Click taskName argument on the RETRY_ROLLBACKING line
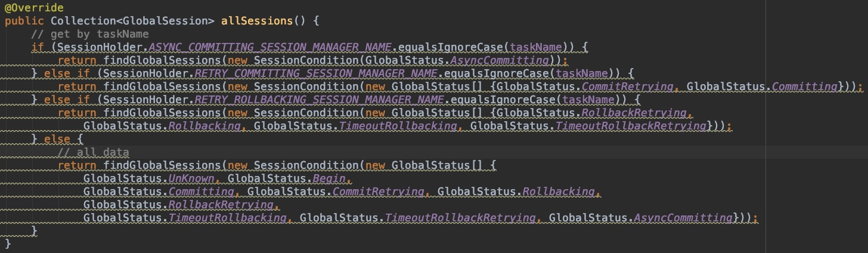This screenshot has width=868, height=253. pyautogui.click(x=588, y=99)
